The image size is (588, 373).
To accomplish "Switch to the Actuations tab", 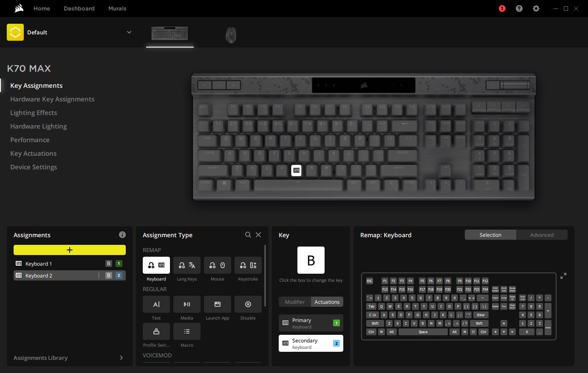I will pyautogui.click(x=327, y=302).
